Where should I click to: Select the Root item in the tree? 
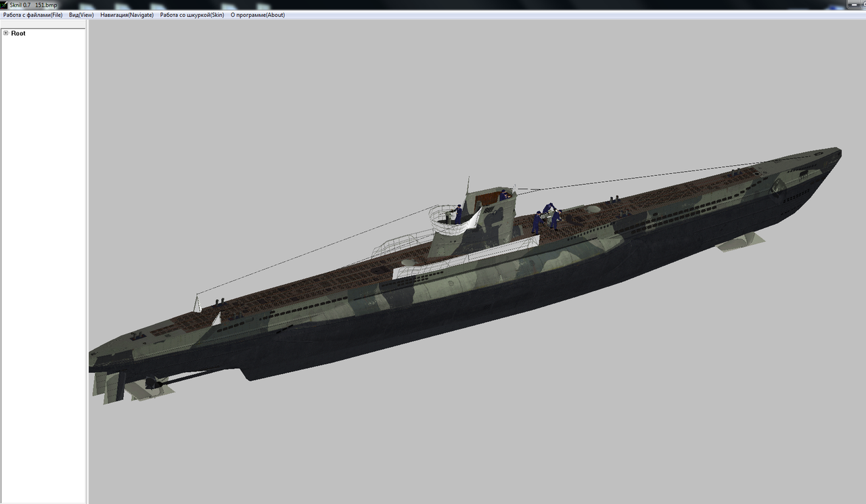18,33
